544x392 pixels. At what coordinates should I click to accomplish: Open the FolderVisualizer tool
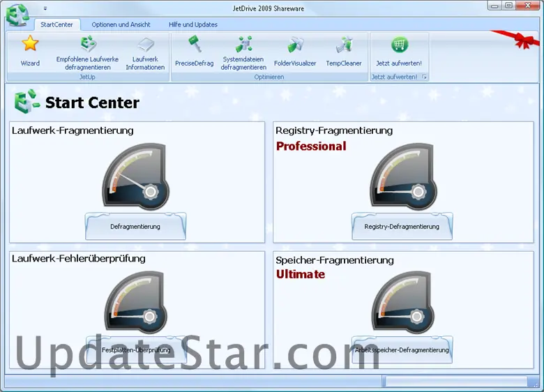(295, 45)
